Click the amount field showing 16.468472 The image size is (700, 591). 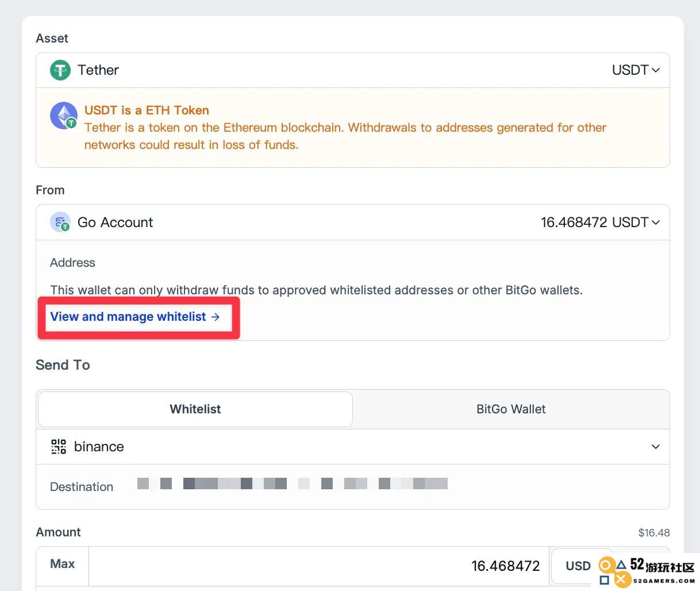[x=319, y=566]
